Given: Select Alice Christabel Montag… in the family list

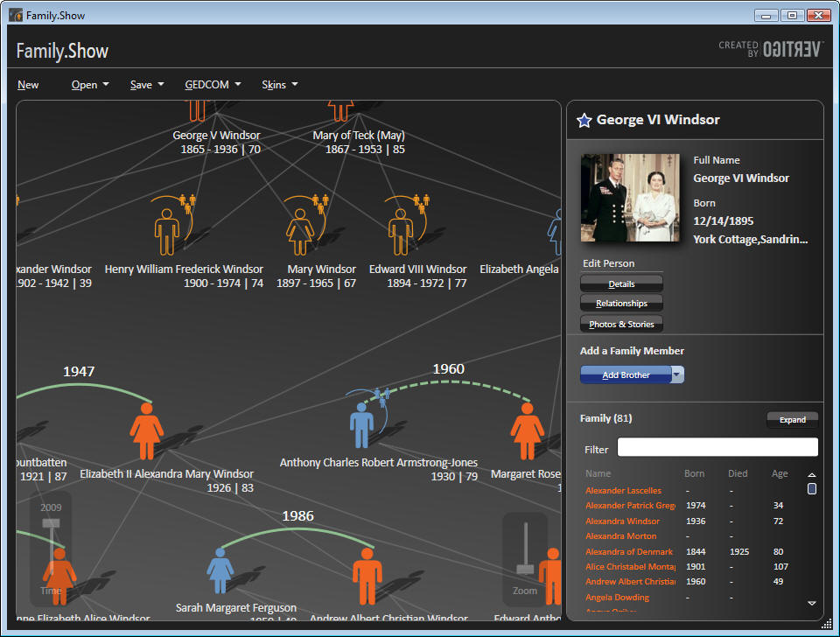Looking at the screenshot, I should [631, 566].
